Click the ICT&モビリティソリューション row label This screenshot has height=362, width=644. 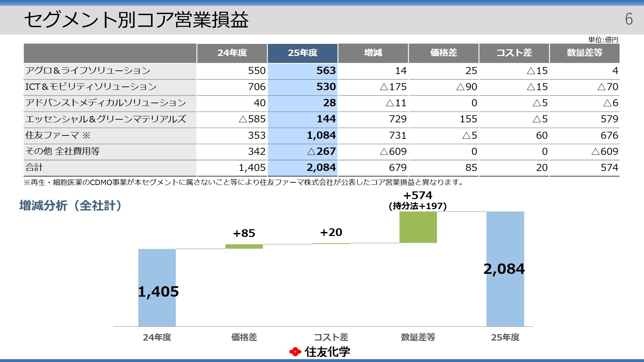click(x=91, y=87)
